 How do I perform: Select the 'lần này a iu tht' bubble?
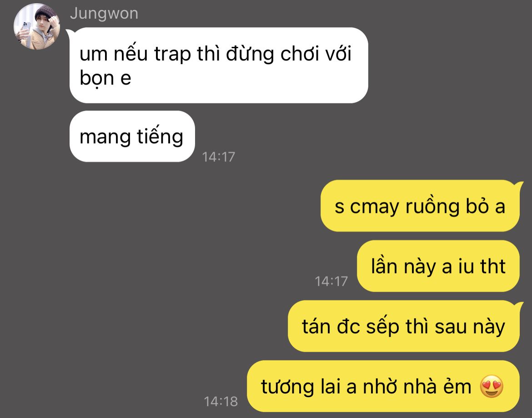(x=438, y=266)
